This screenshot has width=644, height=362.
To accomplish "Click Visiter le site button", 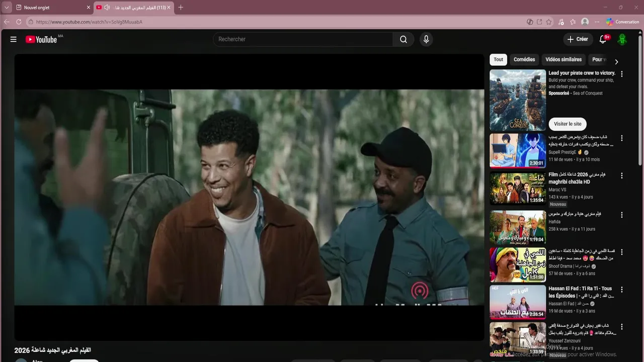I will 568,124.
